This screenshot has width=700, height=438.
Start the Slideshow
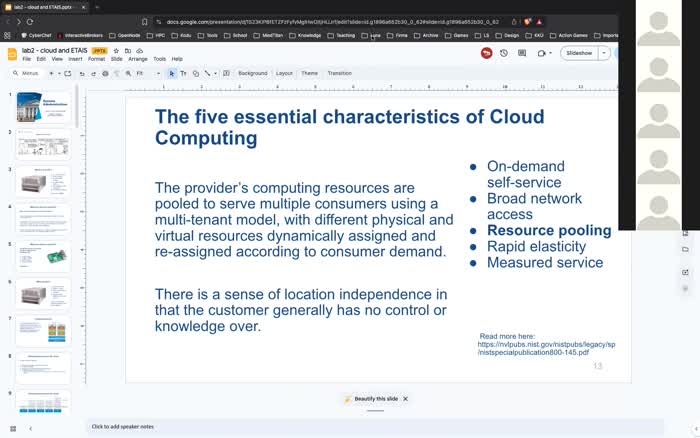[x=579, y=53]
